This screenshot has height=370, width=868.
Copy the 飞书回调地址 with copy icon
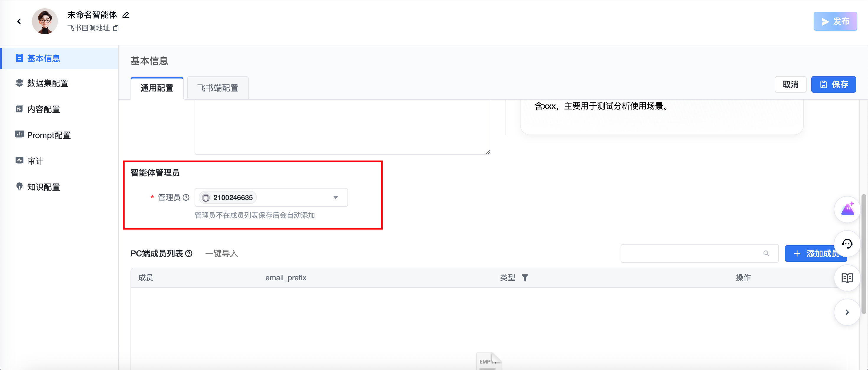pyautogui.click(x=115, y=28)
